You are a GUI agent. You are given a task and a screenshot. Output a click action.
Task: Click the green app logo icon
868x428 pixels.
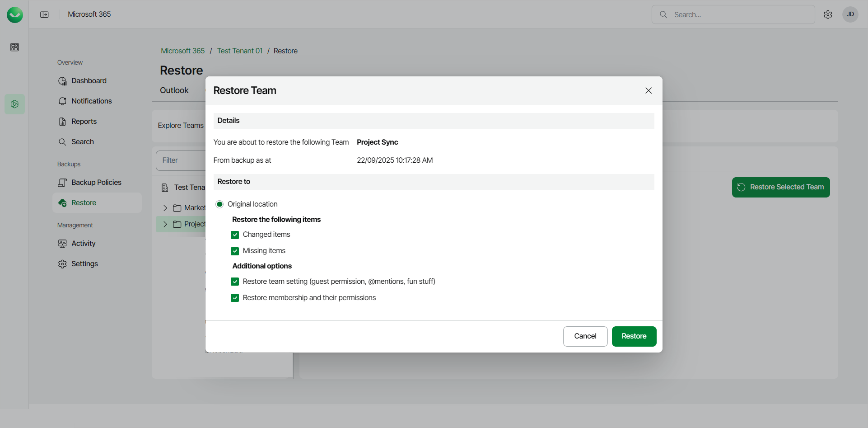[15, 14]
